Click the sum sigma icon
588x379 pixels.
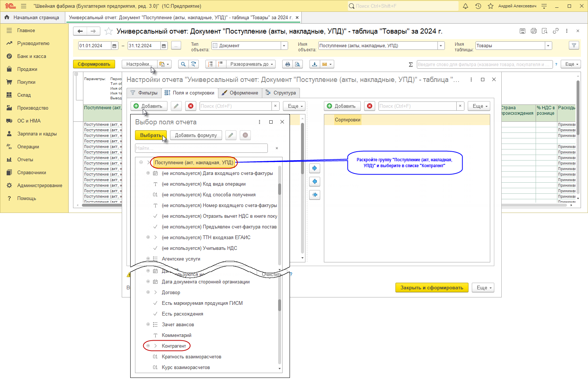(x=411, y=65)
